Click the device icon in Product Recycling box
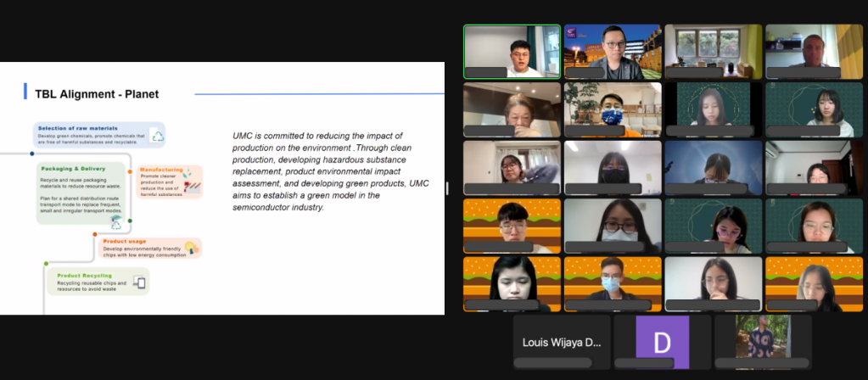This screenshot has height=380, width=868. (139, 282)
